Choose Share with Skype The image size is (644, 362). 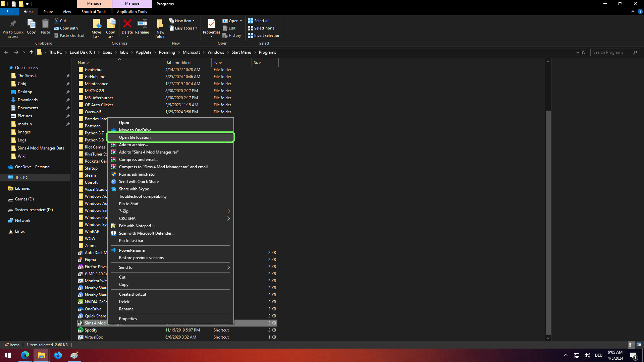[170, 189]
